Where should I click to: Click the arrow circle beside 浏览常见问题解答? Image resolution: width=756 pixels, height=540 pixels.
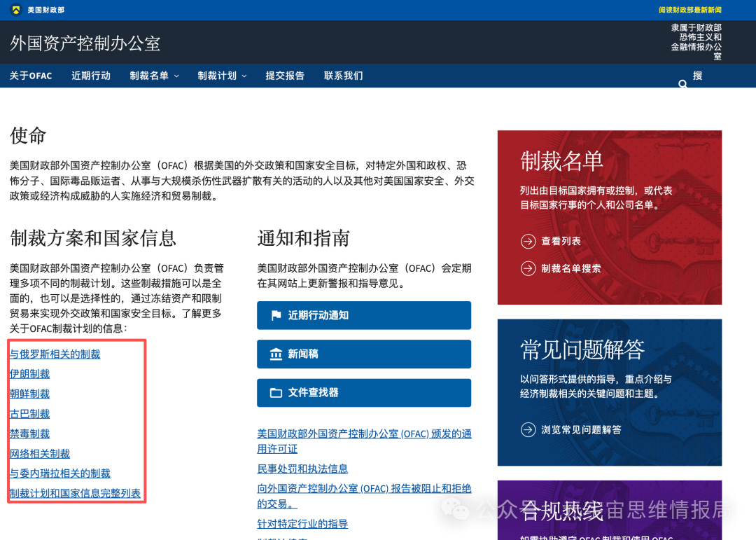click(528, 429)
